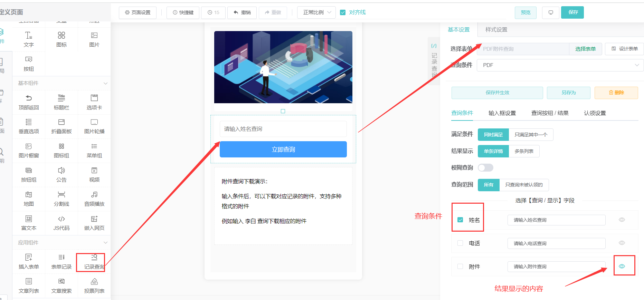Screen dimensions: 644x300
Task: Click the 预览 preview button
Action: click(526, 12)
